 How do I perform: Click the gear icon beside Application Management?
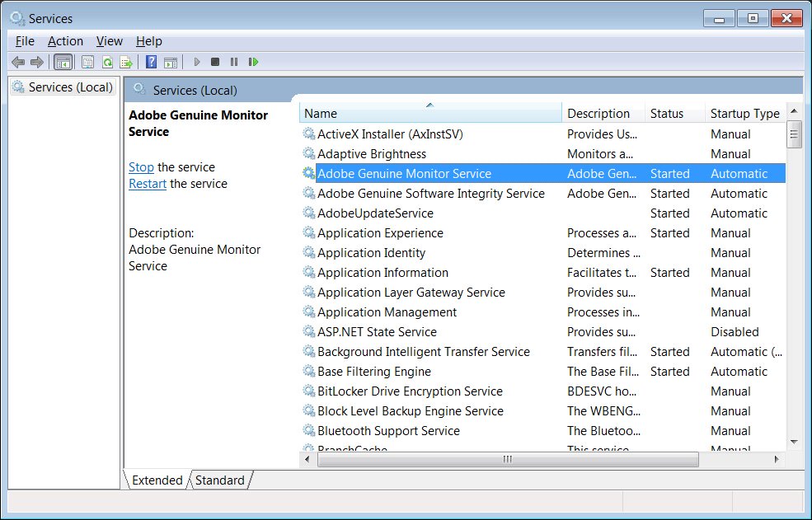coord(309,312)
